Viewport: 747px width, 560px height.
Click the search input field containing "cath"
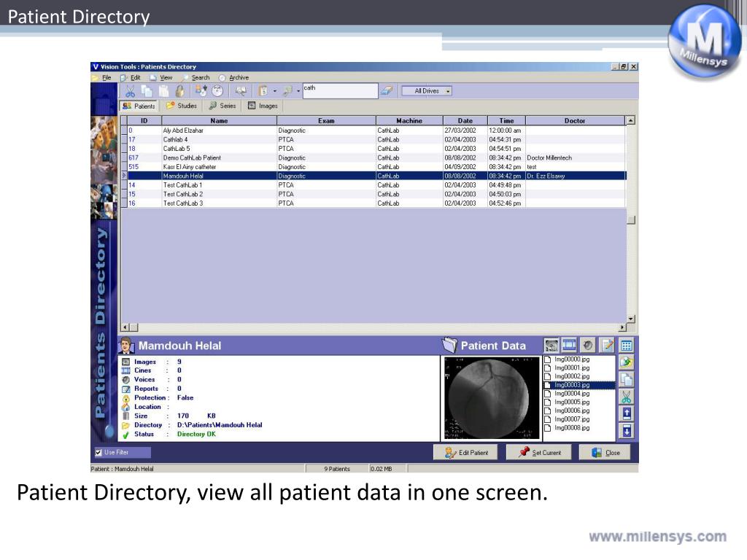coord(340,90)
